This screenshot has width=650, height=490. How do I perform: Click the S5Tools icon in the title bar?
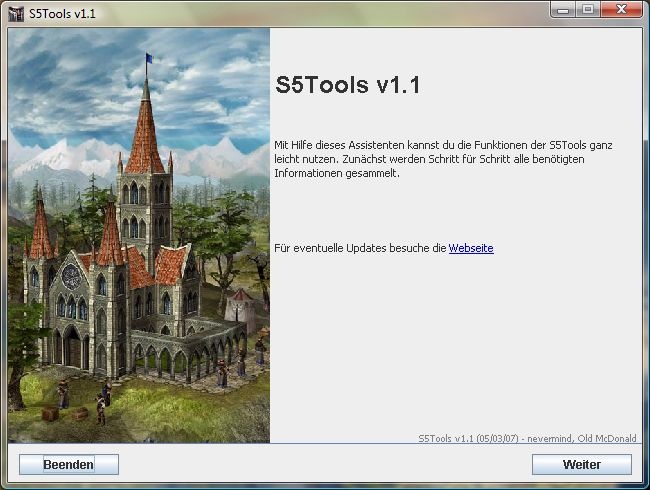click(x=14, y=11)
